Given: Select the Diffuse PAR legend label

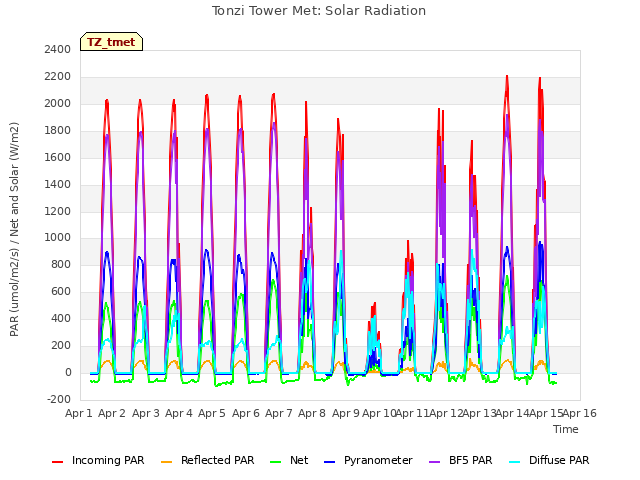Looking at the screenshot, I should pyautogui.click(x=559, y=460).
